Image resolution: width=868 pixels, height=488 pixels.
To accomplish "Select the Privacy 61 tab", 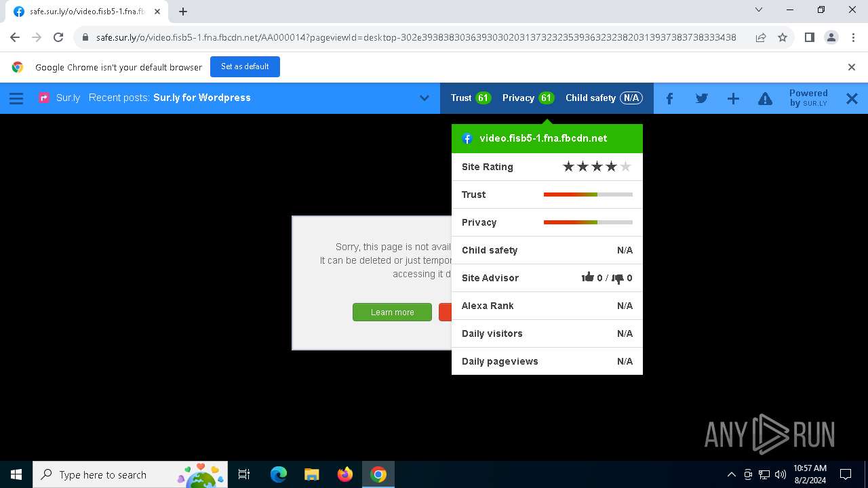I will [x=528, y=98].
